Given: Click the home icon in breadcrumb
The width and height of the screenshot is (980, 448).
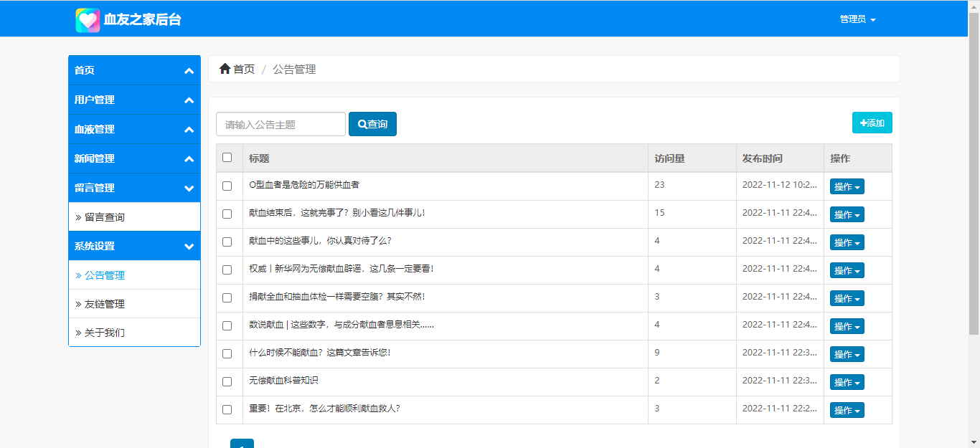Looking at the screenshot, I should click(x=225, y=69).
